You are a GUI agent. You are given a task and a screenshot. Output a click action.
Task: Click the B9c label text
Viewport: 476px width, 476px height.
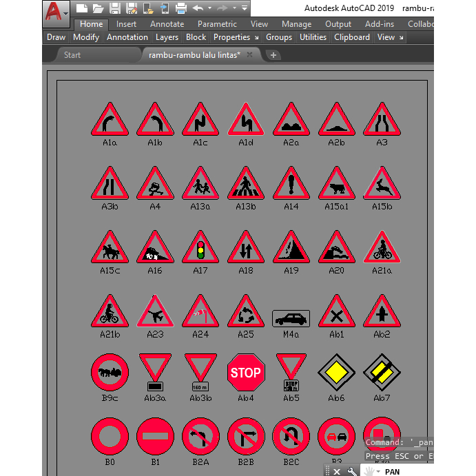pyautogui.click(x=110, y=397)
